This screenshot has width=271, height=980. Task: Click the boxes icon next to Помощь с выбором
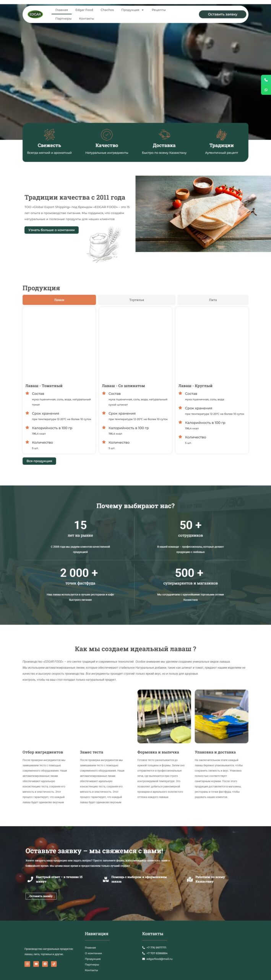coord(106,879)
